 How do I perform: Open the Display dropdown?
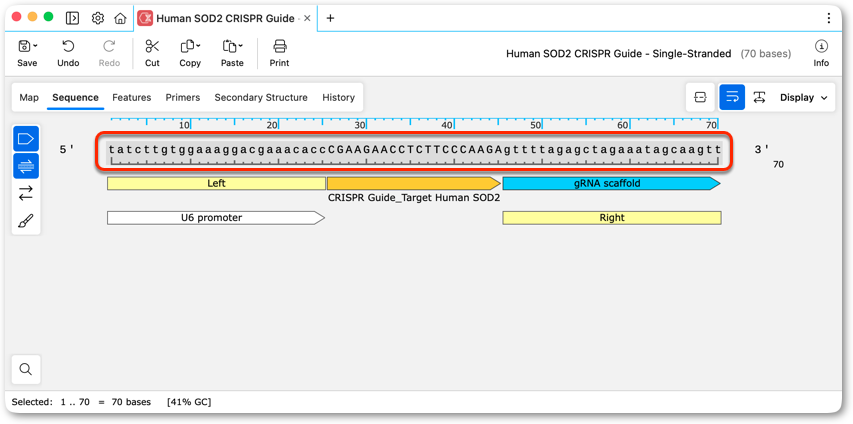pyautogui.click(x=804, y=97)
